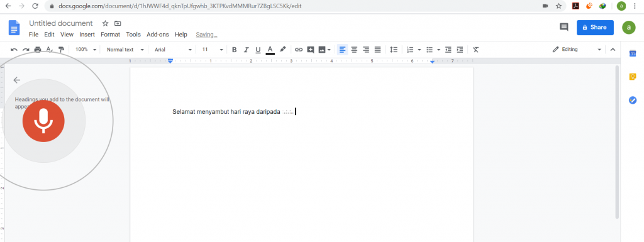644x242 pixels.
Task: Open Google Keep in side panel
Action: point(633,77)
